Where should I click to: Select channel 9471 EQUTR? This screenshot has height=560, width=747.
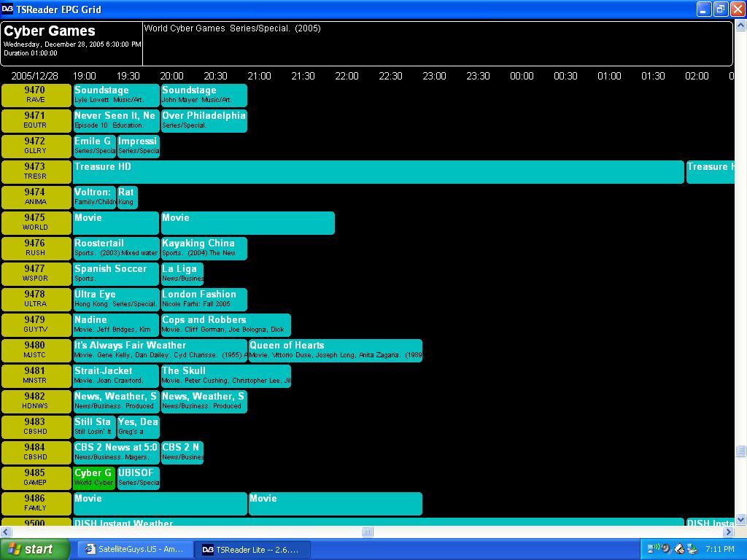click(36, 121)
